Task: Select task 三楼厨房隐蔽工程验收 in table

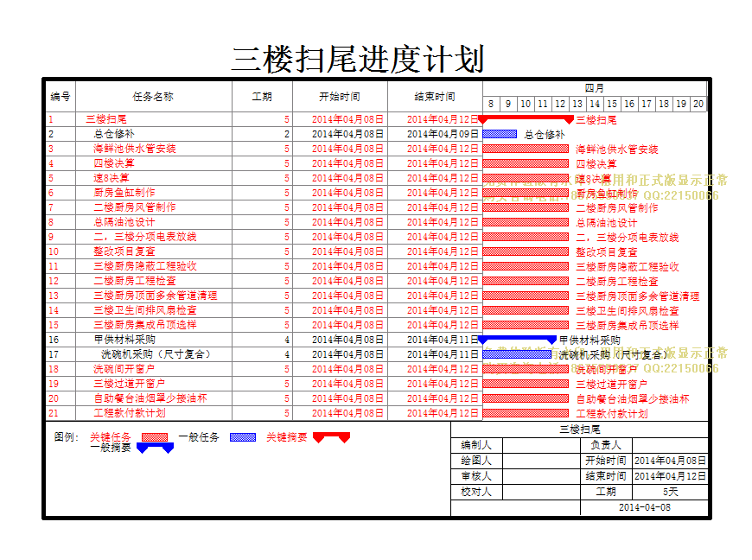Action: tap(145, 266)
